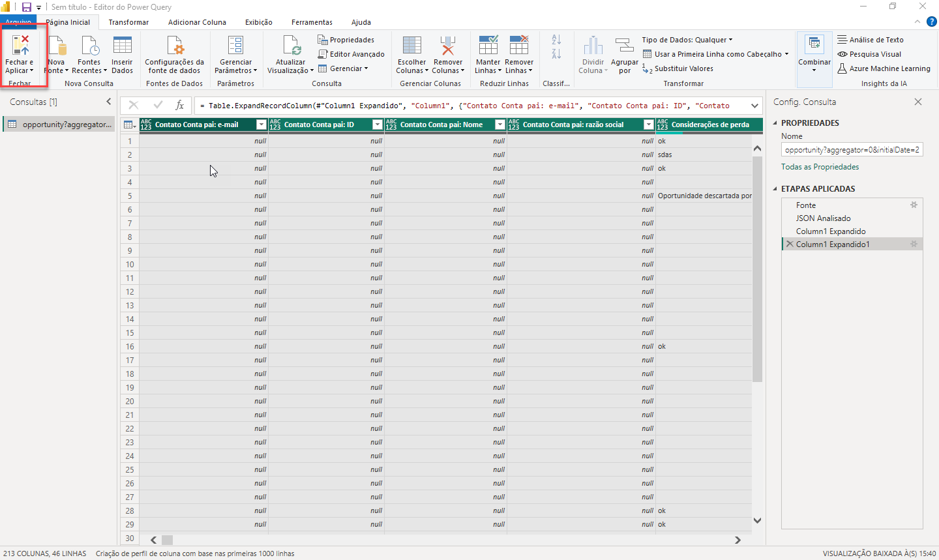Image resolution: width=939 pixels, height=560 pixels.
Task: Open the Nova Fonte icon
Action: (57, 46)
